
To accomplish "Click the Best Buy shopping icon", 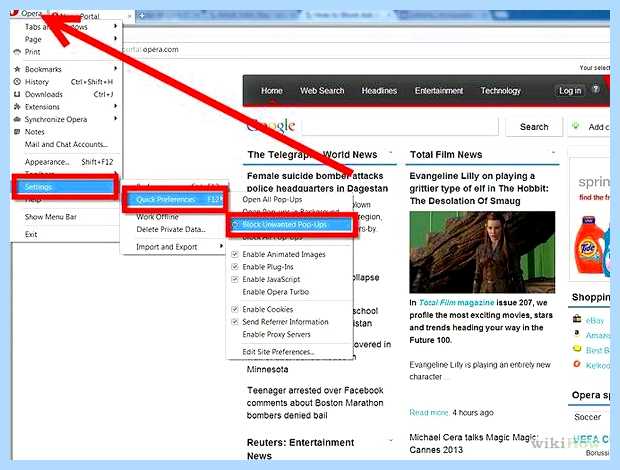I will pyautogui.click(x=577, y=349).
